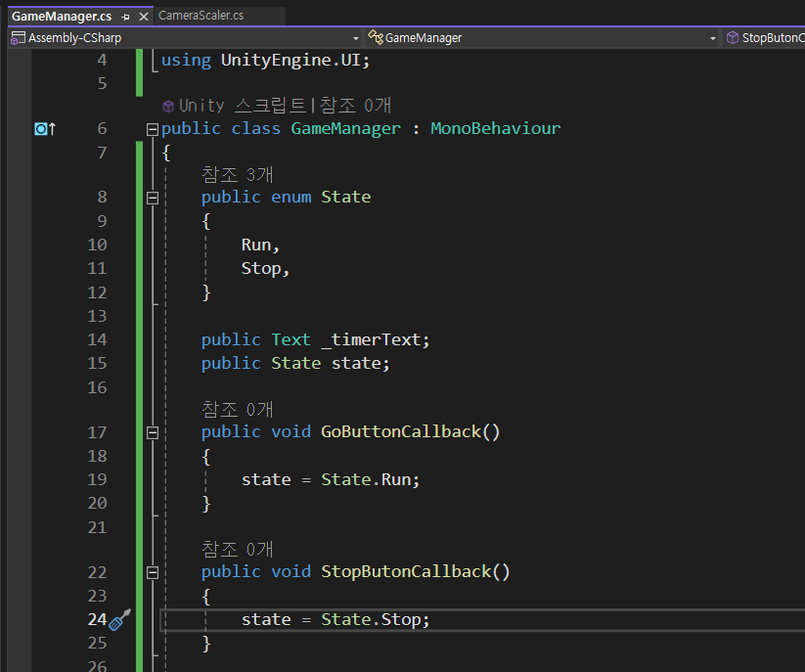Click the GameManager class icon in navigation bar

click(376, 37)
